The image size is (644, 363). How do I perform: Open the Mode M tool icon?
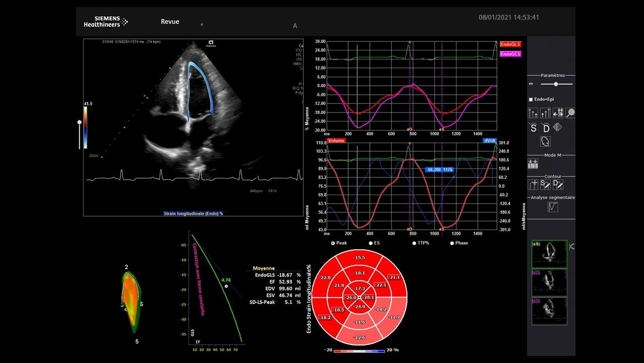533,164
